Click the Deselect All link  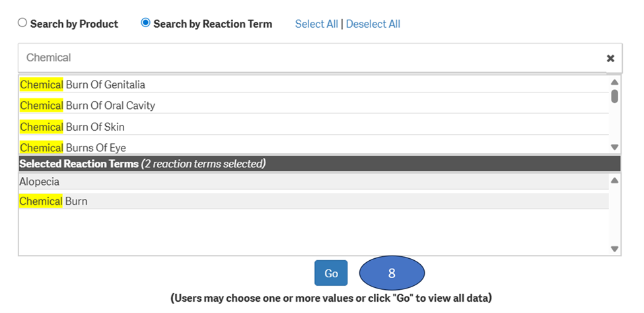coord(373,24)
